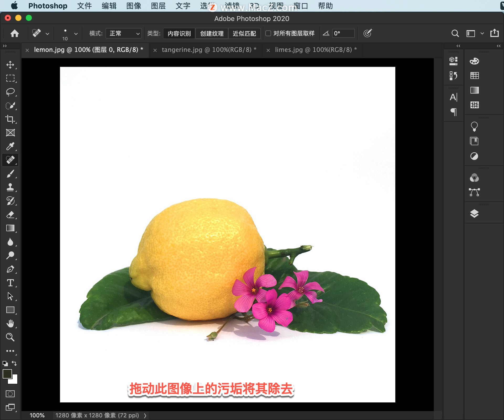Image resolution: width=504 pixels, height=420 pixels.
Task: Select 创建纹理 healing type
Action: [212, 33]
